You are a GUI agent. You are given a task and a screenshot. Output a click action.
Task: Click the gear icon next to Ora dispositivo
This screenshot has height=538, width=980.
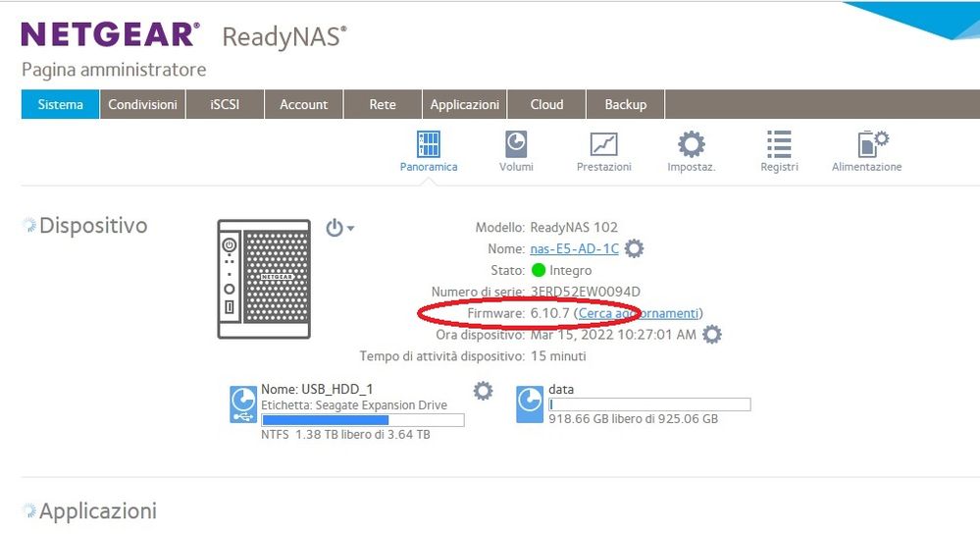(x=712, y=334)
